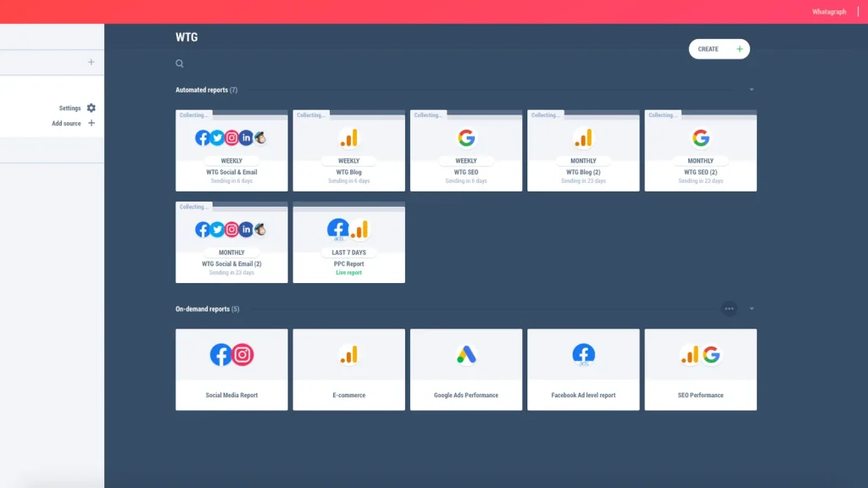
Task: Click Mailchimp icon in weekly WTG Social & Email
Action: tap(260, 138)
